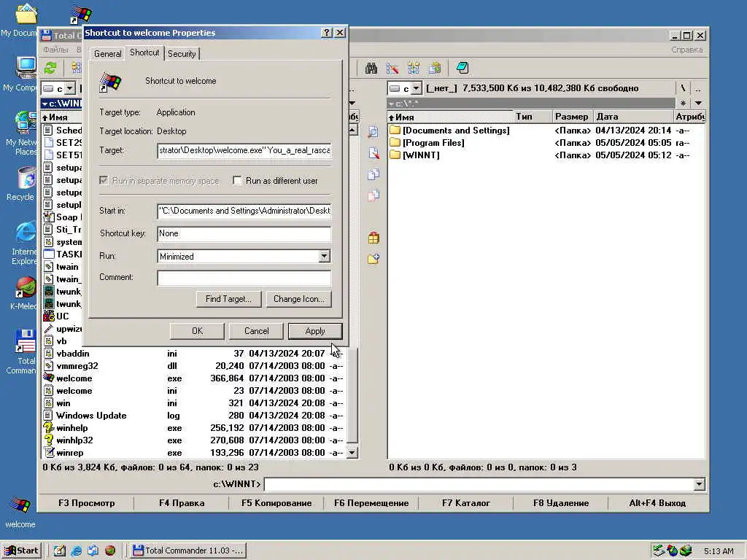Select the Shortcut tab

tap(144, 52)
